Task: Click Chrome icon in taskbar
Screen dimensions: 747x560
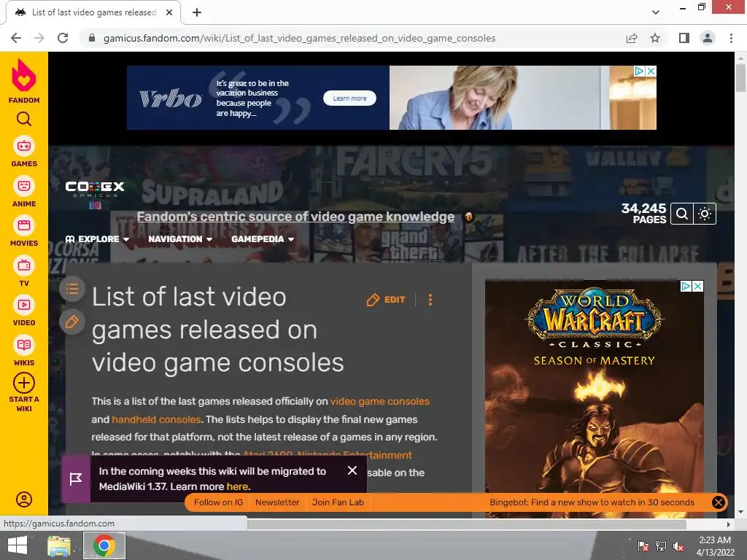Action: 104,545
